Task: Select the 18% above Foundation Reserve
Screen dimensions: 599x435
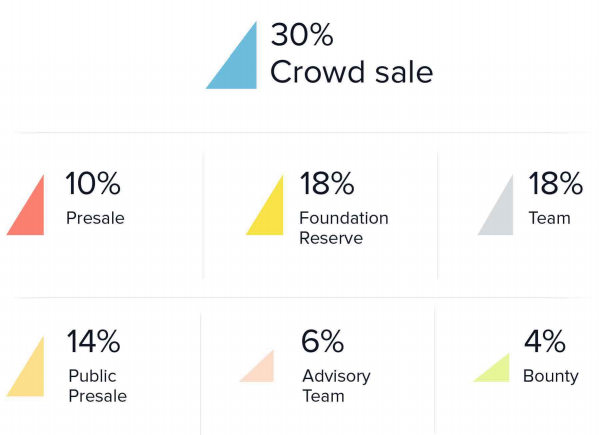Action: [327, 183]
